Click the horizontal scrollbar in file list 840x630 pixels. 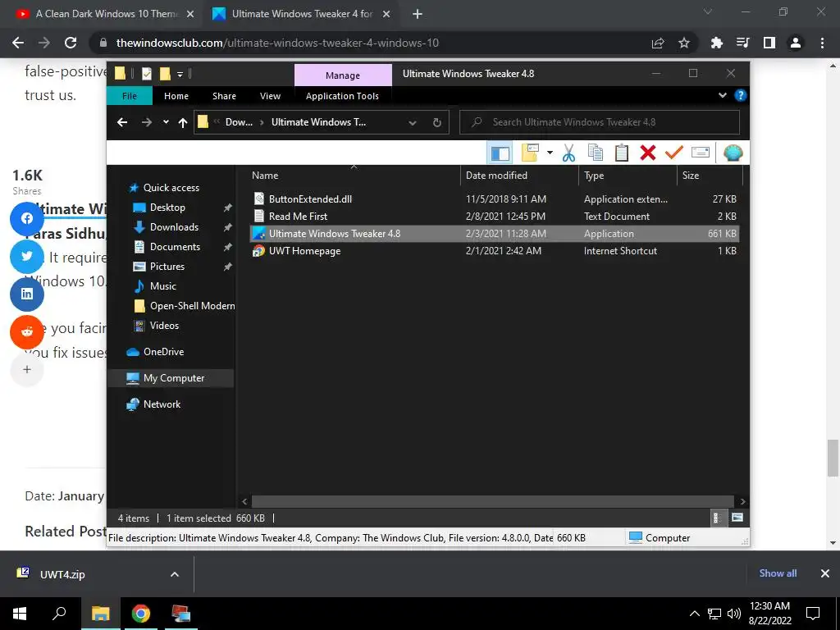pos(492,501)
